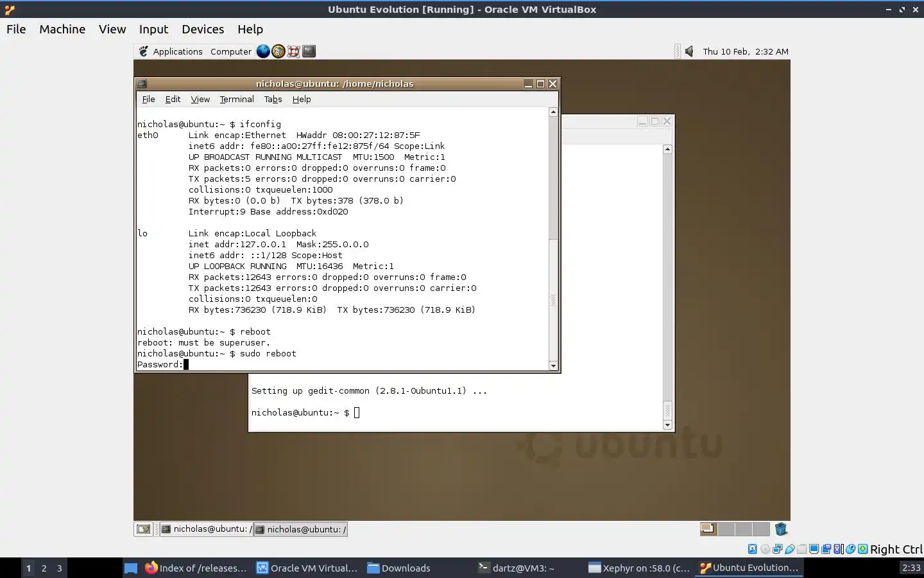Click the terminal window menu icon in title bar

click(142, 83)
